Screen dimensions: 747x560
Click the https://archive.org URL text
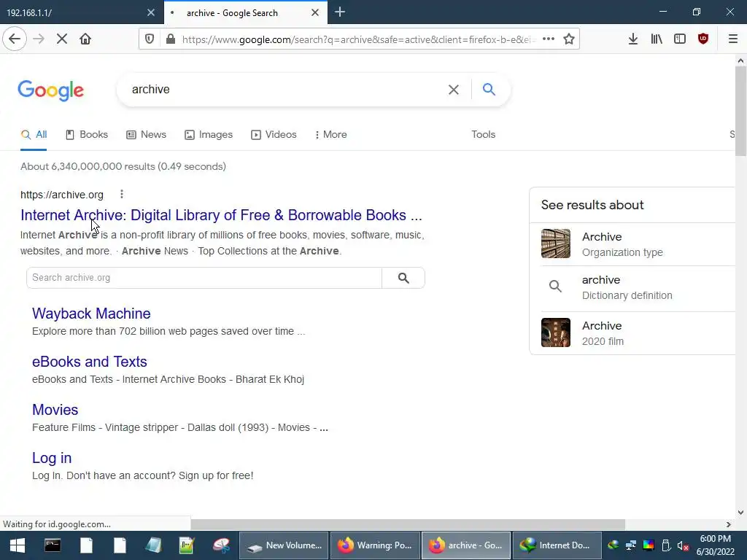[x=62, y=195]
